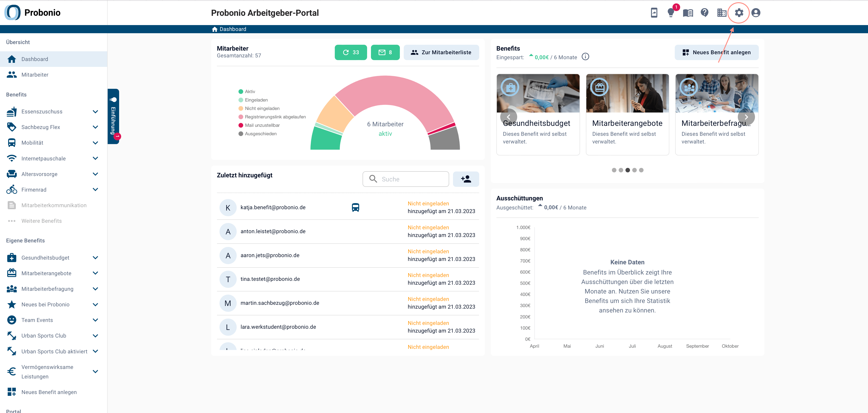Click the L avatar of lara.werkstudent@probonio.de
The image size is (868, 413).
[228, 327]
